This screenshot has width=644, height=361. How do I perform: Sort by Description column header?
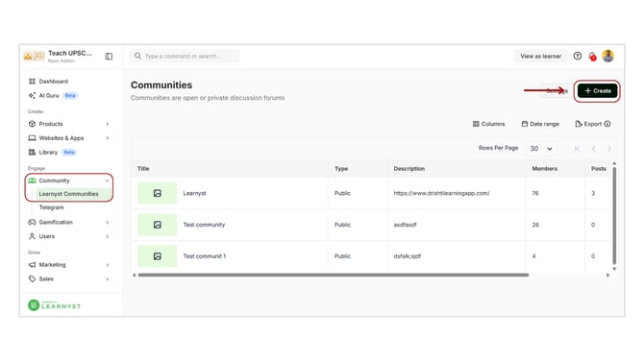[409, 169]
